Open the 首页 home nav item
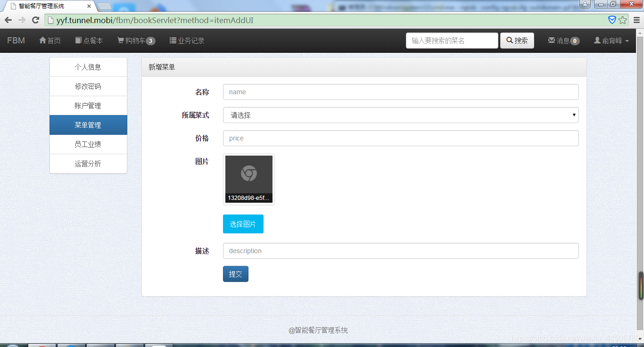This screenshot has width=644, height=347. pyautogui.click(x=50, y=41)
